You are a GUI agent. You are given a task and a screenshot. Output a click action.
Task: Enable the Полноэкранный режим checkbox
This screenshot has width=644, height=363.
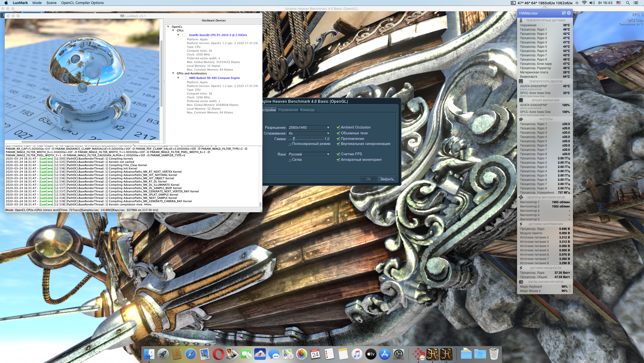(290, 144)
